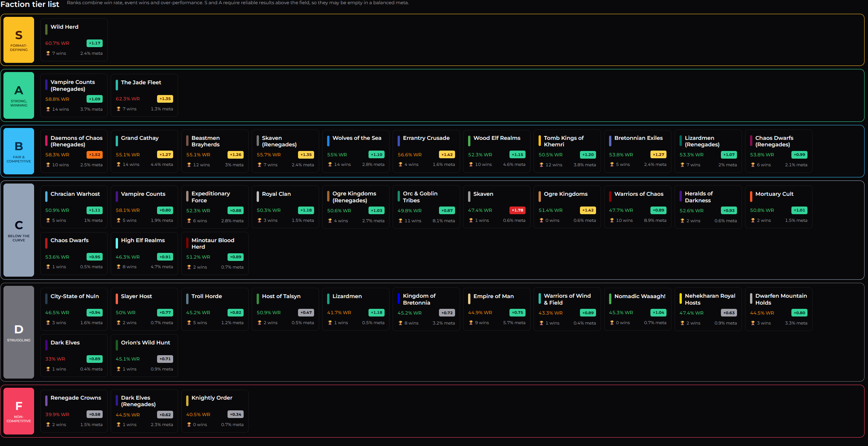The width and height of the screenshot is (868, 446).
Task: Open the Expeditionary Force faction card
Action: (215, 207)
